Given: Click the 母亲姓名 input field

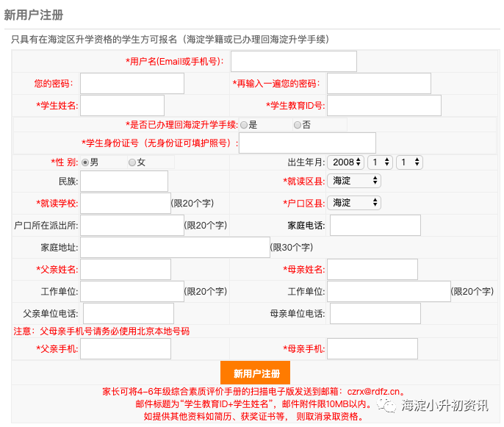Looking at the screenshot, I should 372,269.
